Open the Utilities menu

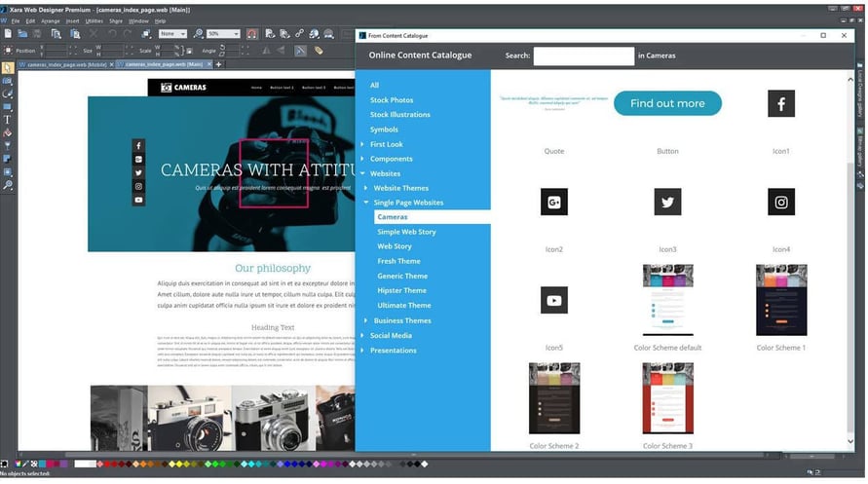click(94, 21)
